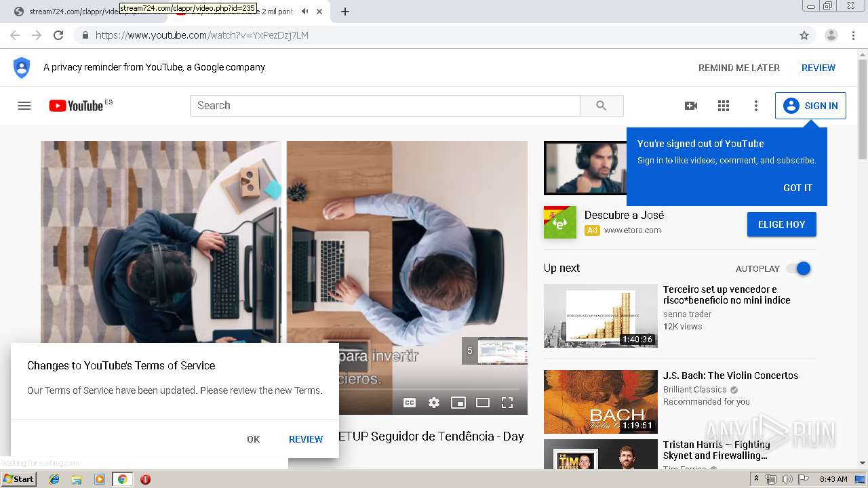Screen dimensions: 868x488
Task: Open the YouTube hamburger guide menu
Action: point(24,106)
